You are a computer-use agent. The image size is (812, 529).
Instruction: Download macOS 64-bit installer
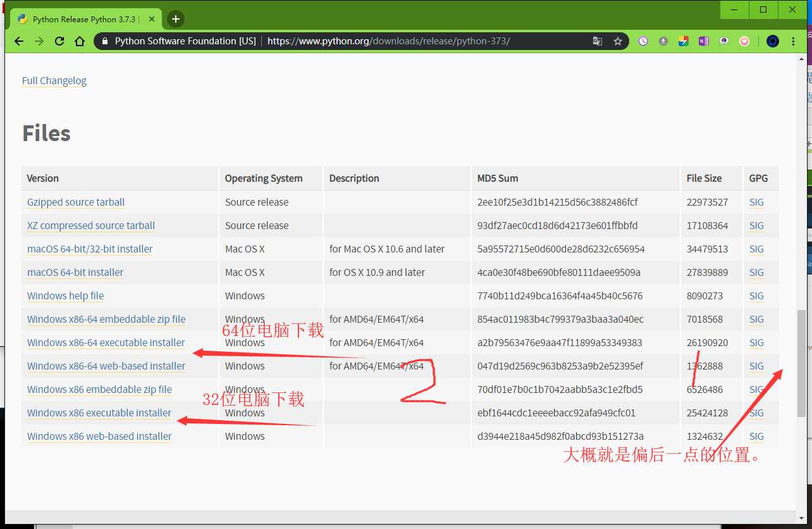(x=75, y=273)
